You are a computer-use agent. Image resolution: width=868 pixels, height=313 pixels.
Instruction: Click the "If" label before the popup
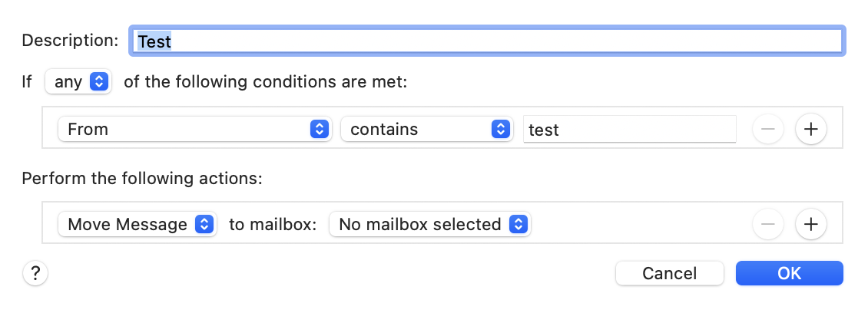pyautogui.click(x=27, y=81)
